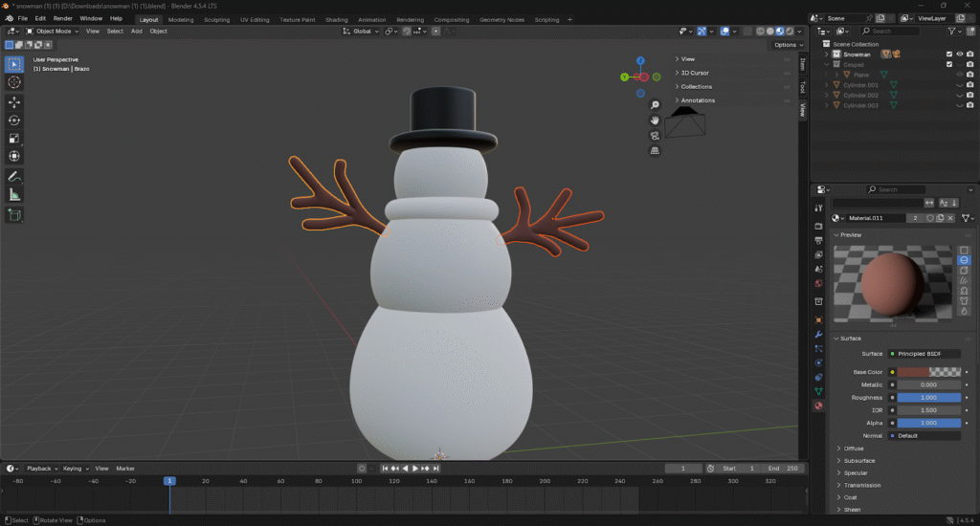Open the viewport Options button
The width and height of the screenshot is (980, 526).
coord(786,45)
